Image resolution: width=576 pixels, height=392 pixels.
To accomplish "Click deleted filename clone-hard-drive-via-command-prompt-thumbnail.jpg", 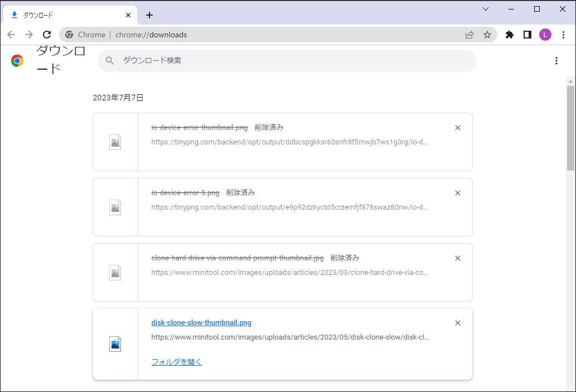I will click(x=238, y=258).
